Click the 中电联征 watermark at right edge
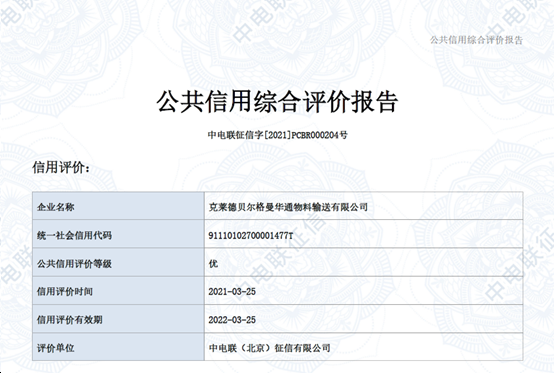 [519, 263]
